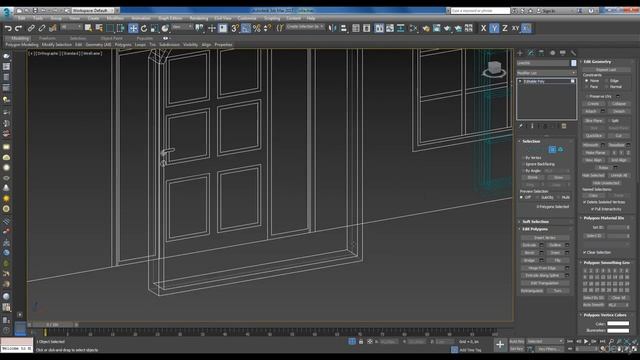Screen dimensions: 640x360
Task: Toggle the Clear Selection checkbox
Action: 584,252
